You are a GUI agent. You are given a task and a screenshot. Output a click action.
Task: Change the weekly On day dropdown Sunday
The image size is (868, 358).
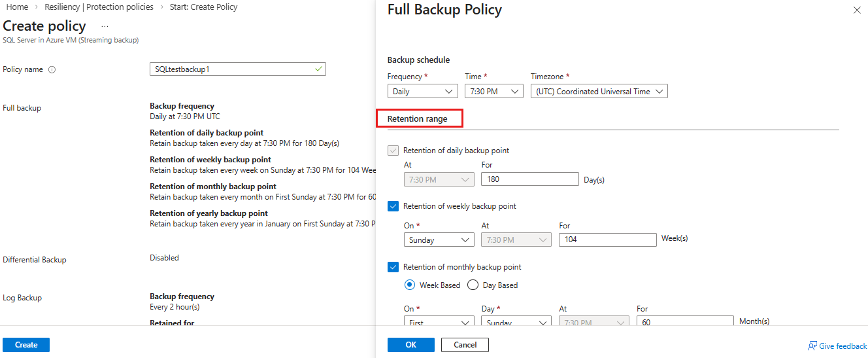(x=439, y=240)
